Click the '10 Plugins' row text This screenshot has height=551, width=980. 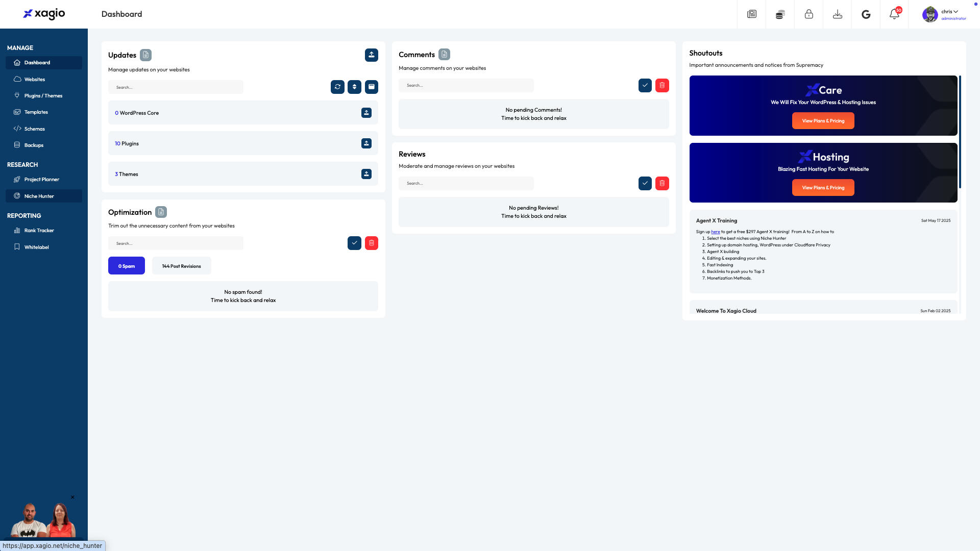click(x=127, y=143)
